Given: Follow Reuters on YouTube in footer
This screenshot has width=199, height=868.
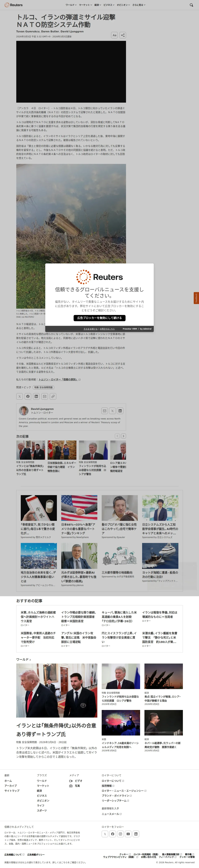Looking at the screenshot, I should click(128, 834).
